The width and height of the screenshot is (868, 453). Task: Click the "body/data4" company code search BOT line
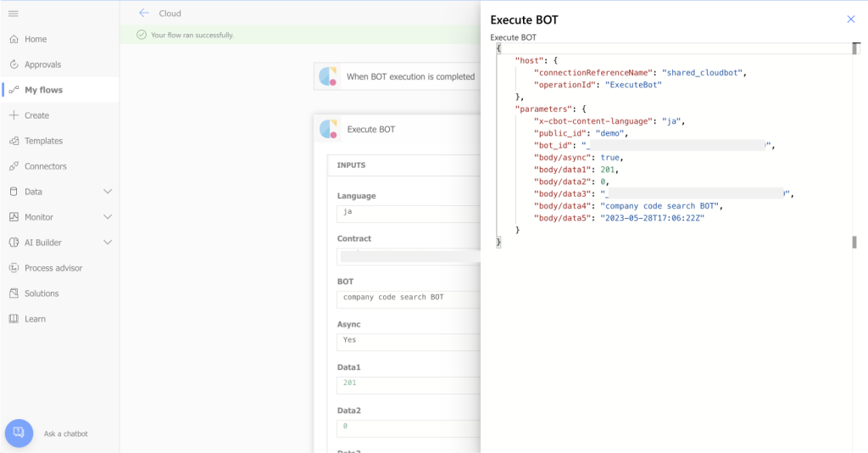tap(628, 206)
